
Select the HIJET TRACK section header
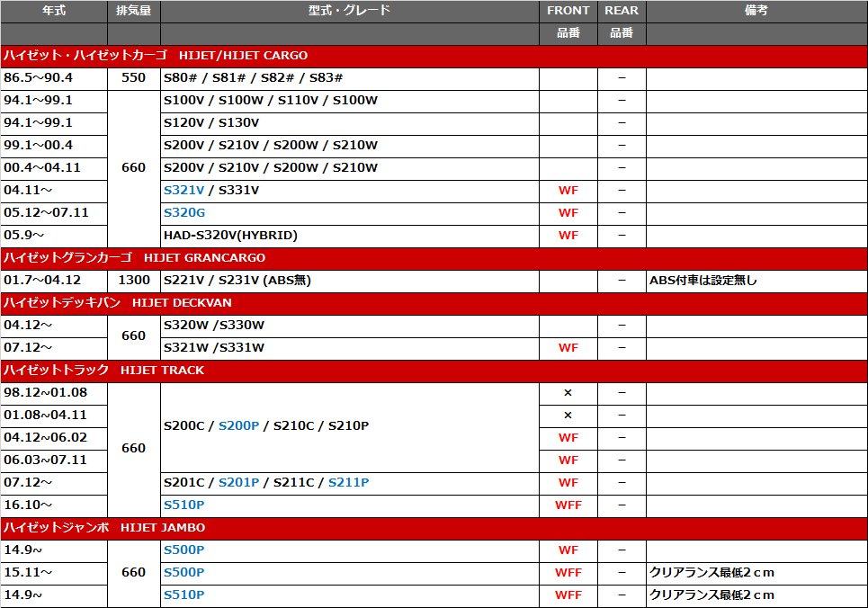coord(434,371)
